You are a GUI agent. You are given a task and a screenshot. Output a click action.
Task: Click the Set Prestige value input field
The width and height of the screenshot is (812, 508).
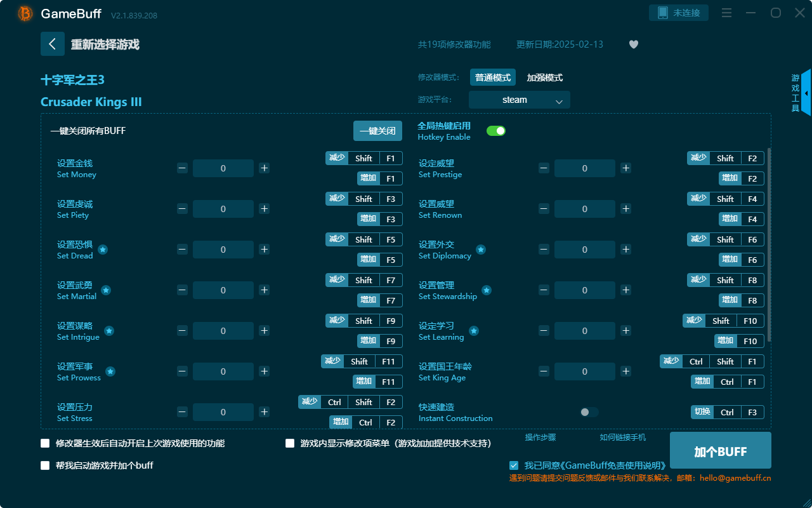(x=584, y=168)
